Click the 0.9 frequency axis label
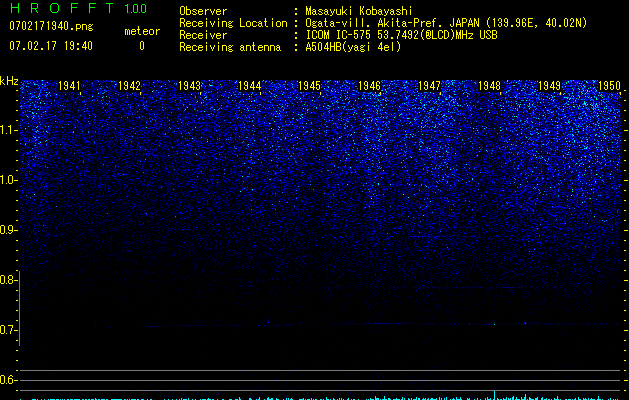 8,230
